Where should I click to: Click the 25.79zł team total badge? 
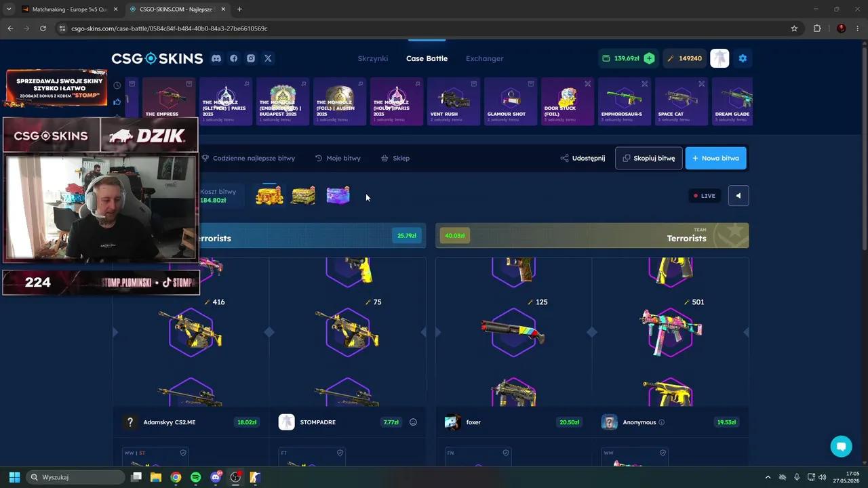point(406,236)
